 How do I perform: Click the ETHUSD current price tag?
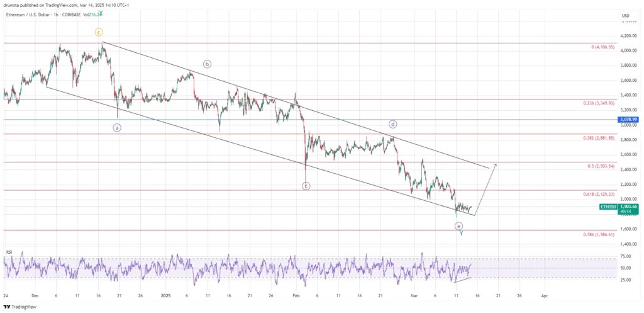point(609,207)
